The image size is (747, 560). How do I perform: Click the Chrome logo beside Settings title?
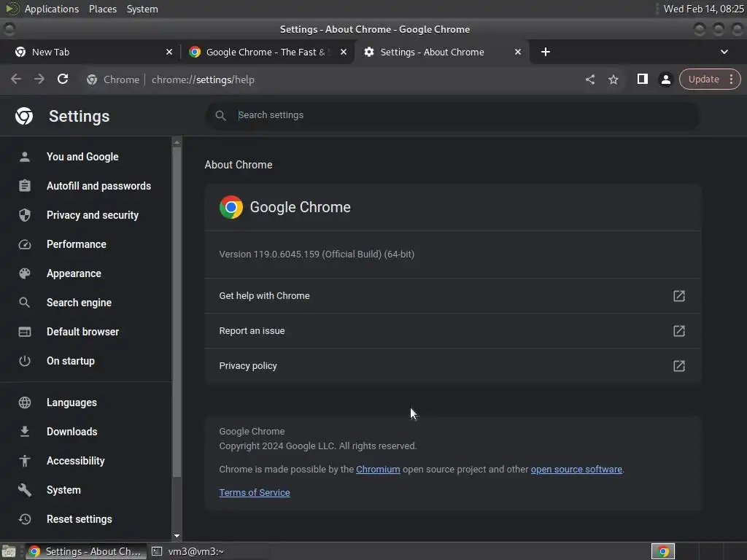pos(24,116)
